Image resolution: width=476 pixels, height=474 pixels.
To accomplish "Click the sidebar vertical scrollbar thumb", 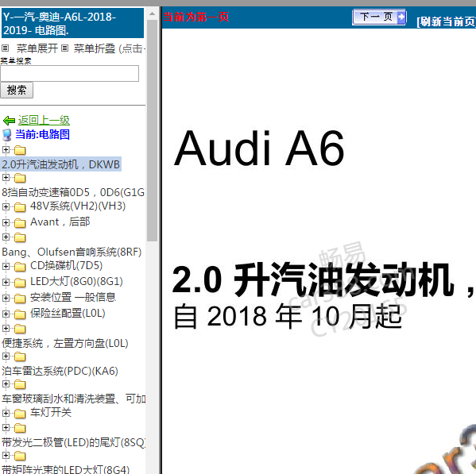I will click(152, 130).
